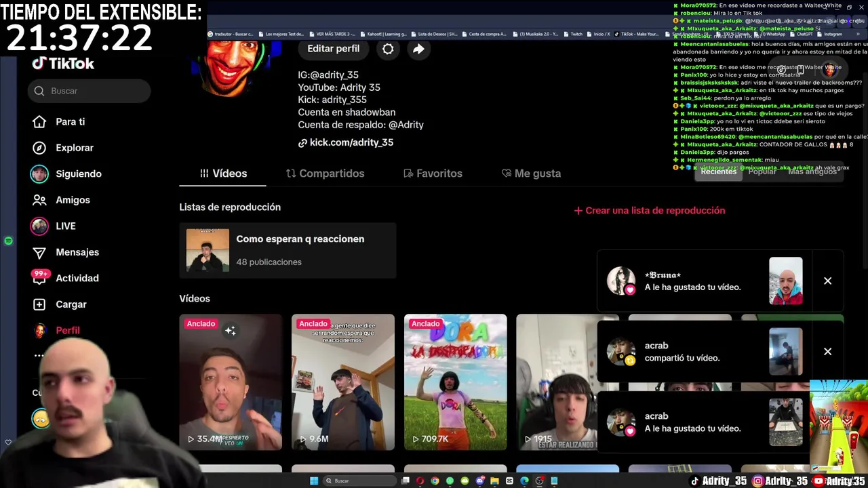The image size is (868, 488).
Task: Click the TikTok logo
Action: coord(63,64)
